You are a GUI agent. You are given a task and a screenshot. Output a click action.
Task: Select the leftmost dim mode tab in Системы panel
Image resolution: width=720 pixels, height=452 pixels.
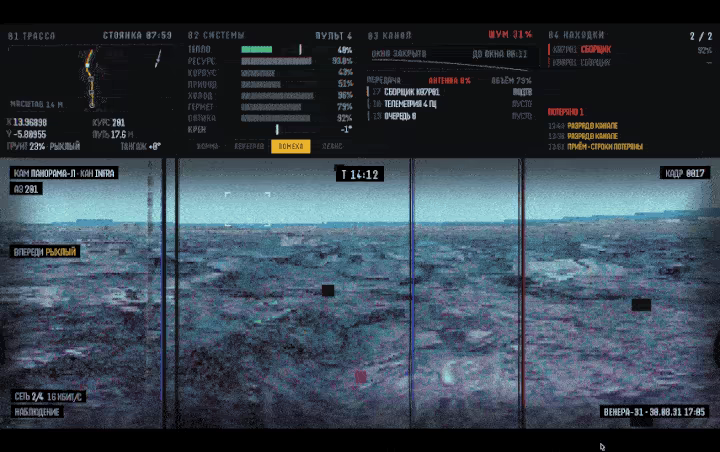coord(207,146)
